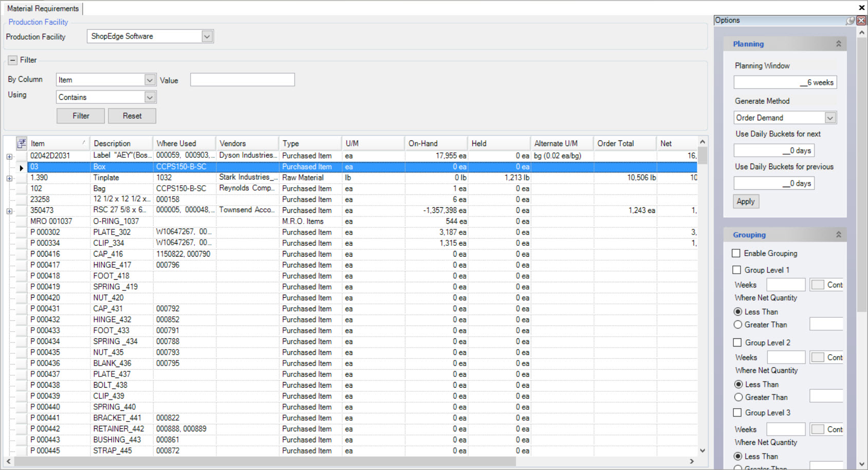Open the Generate Method dropdown
Image resolution: width=868 pixels, height=470 pixels.
pyautogui.click(x=830, y=118)
